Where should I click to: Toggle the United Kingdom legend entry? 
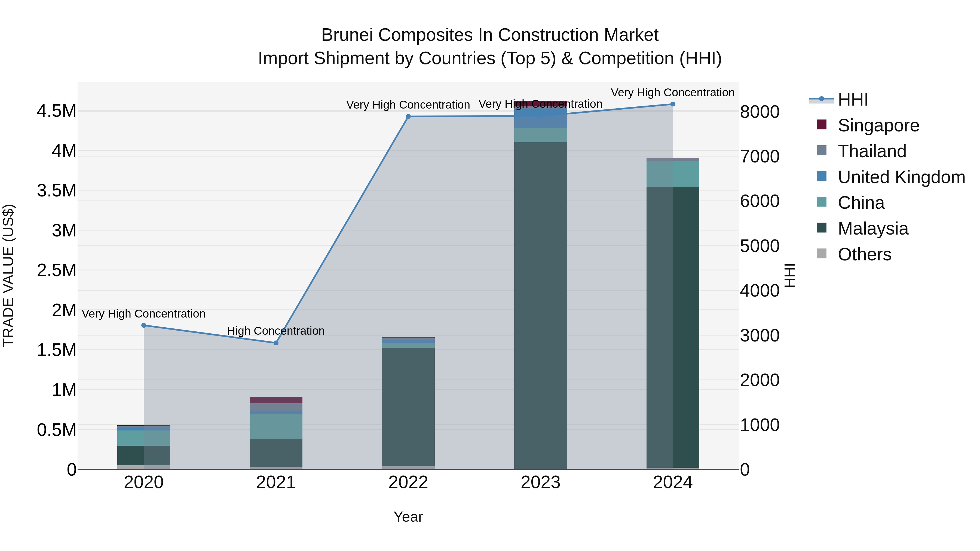[890, 177]
